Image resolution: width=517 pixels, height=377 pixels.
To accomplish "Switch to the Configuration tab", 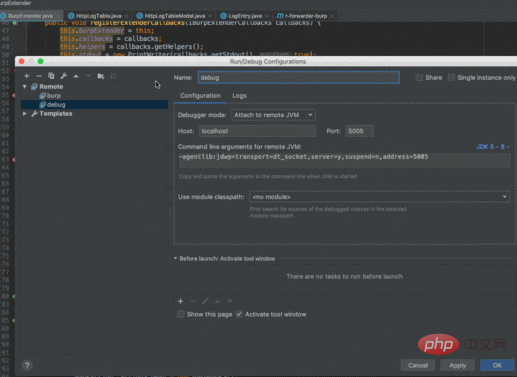I will point(200,96).
